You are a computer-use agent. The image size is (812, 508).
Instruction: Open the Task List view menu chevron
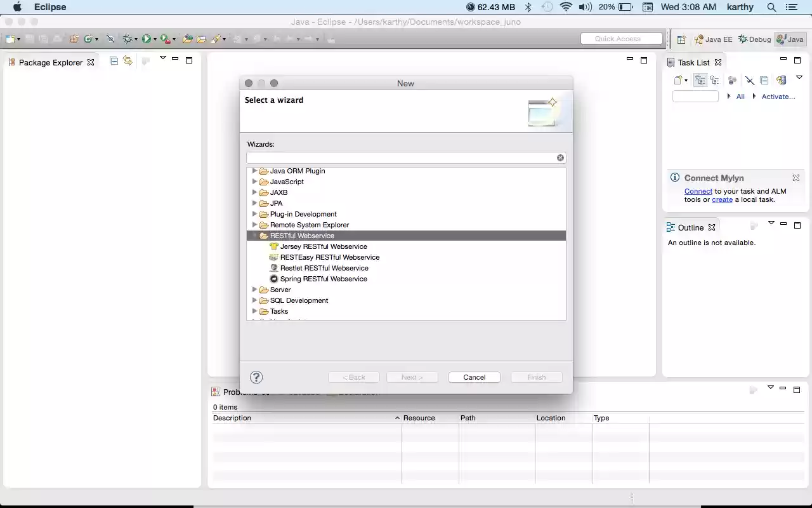799,77
